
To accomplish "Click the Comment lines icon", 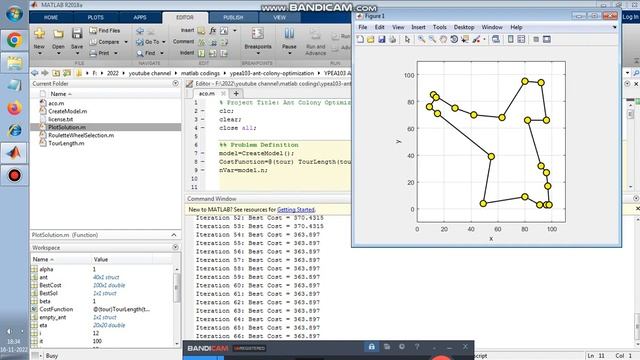I will tap(202, 42).
